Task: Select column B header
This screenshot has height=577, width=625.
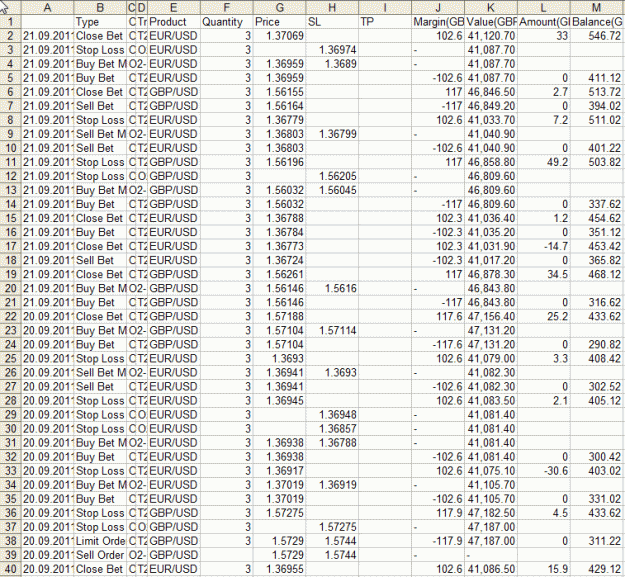Action: pos(100,7)
